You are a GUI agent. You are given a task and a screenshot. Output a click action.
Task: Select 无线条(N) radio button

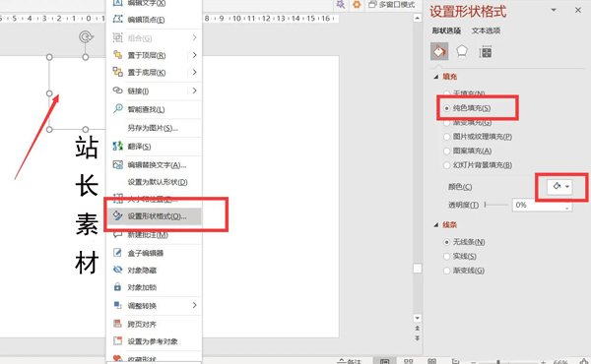(446, 242)
